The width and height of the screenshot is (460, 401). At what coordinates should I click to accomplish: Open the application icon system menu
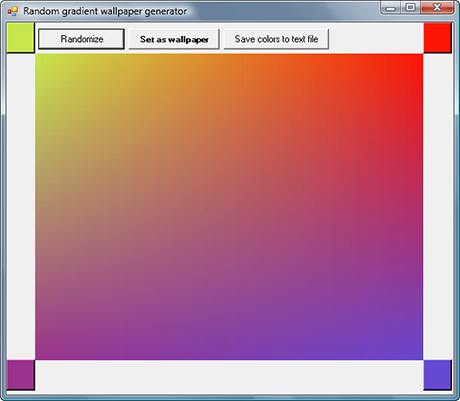pos(13,11)
